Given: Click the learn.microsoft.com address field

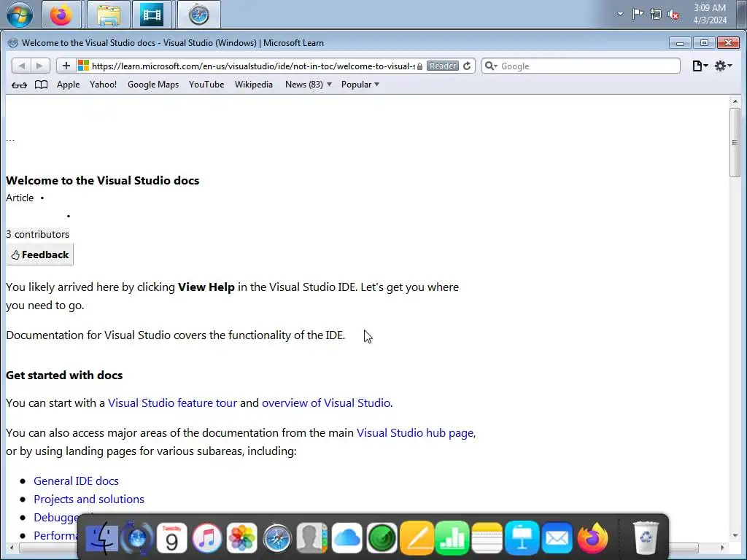Looking at the screenshot, I should (253, 66).
